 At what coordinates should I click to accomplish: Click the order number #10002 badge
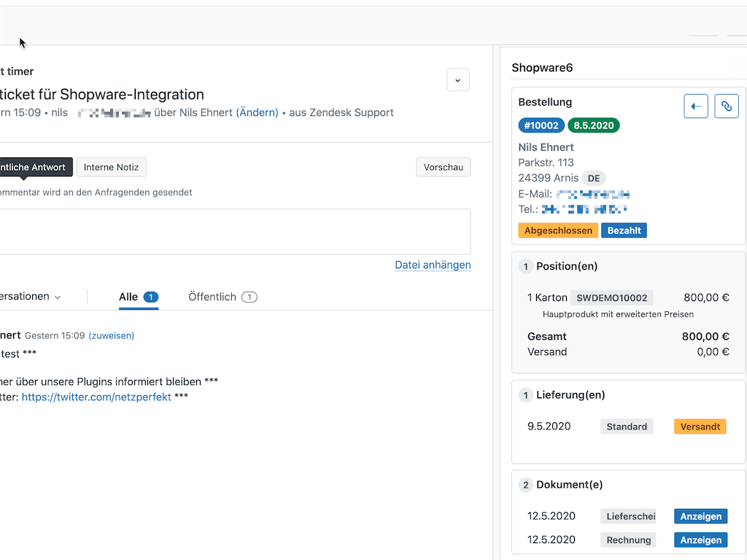(541, 125)
